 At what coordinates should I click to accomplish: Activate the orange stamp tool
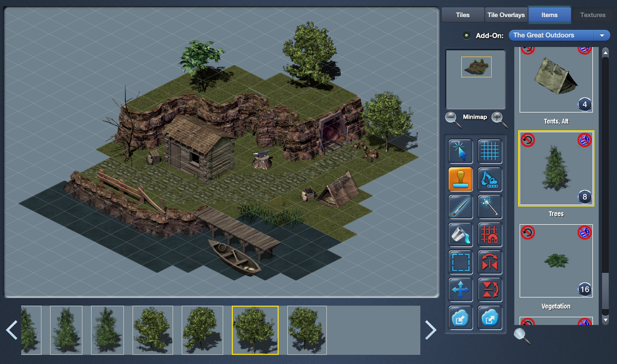pos(460,179)
